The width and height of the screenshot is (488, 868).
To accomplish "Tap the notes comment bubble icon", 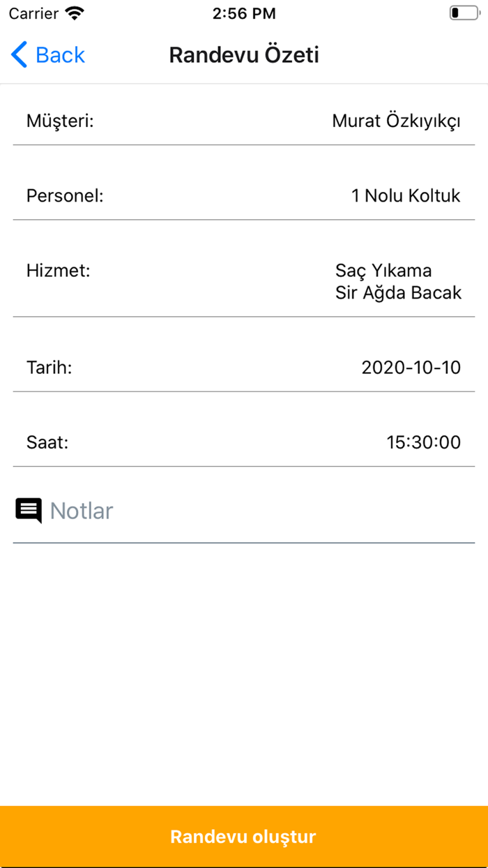I will 27,510.
